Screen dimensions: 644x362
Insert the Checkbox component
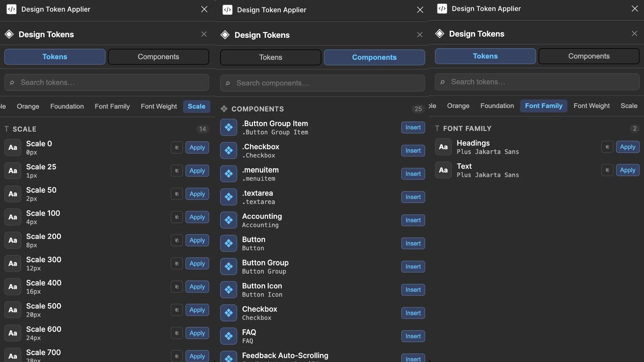pos(413,313)
